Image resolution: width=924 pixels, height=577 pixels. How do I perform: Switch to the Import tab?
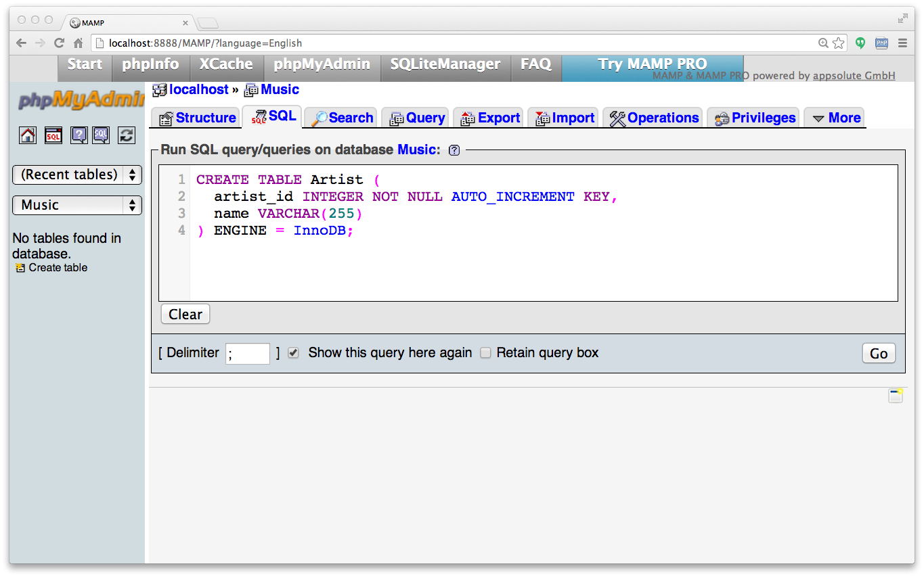click(564, 118)
